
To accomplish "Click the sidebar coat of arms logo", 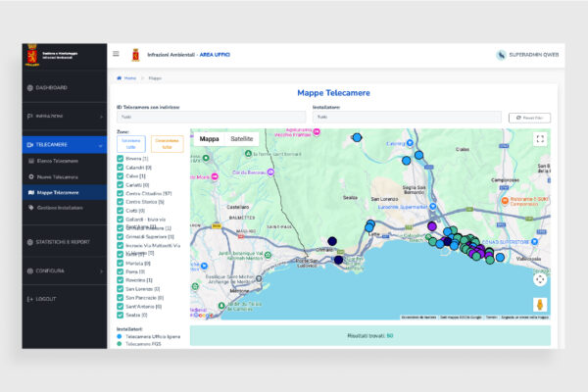I will 32,55.
